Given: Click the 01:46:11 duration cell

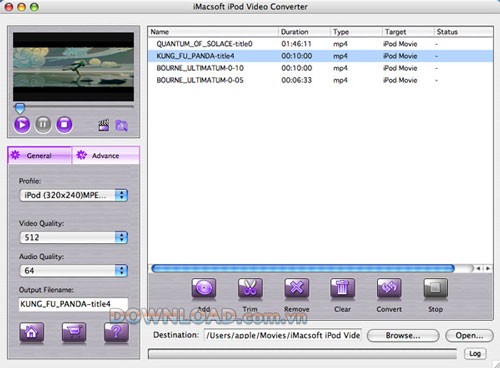Looking at the screenshot, I should click(x=296, y=44).
